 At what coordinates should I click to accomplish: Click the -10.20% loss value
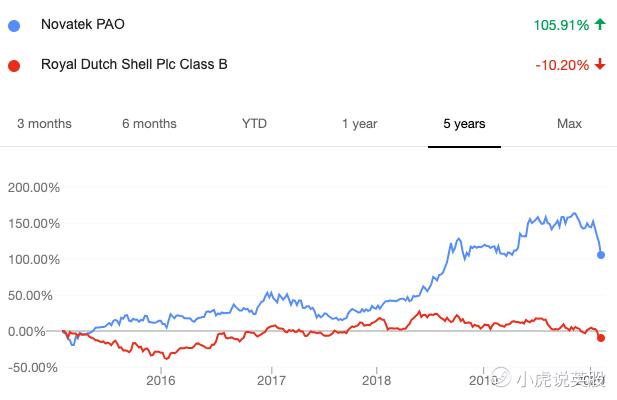click(561, 65)
